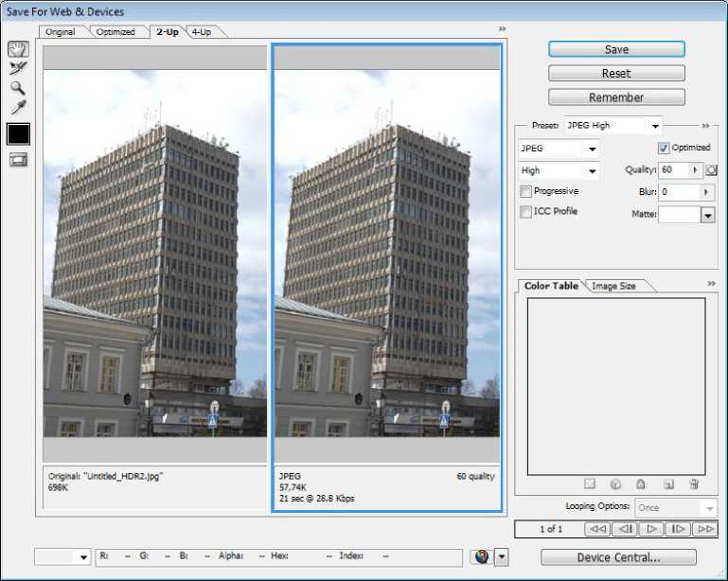Image resolution: width=728 pixels, height=581 pixels.
Task: Select the Eyedropper tool
Action: pos(18,108)
